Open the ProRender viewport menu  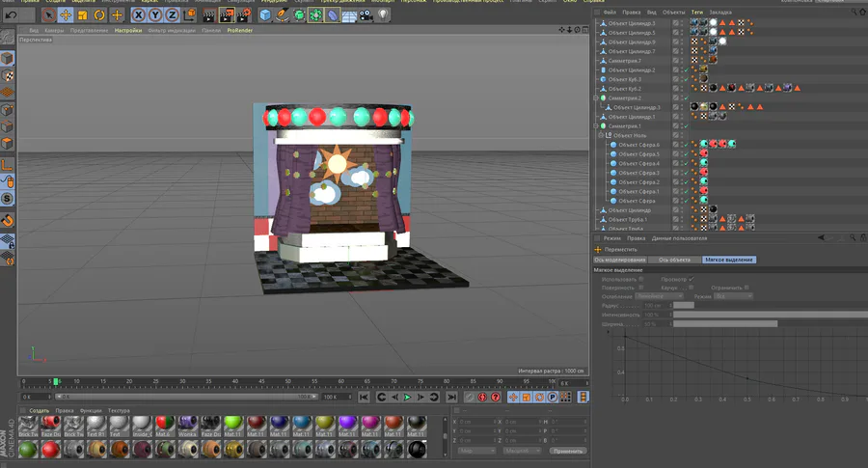click(x=240, y=31)
